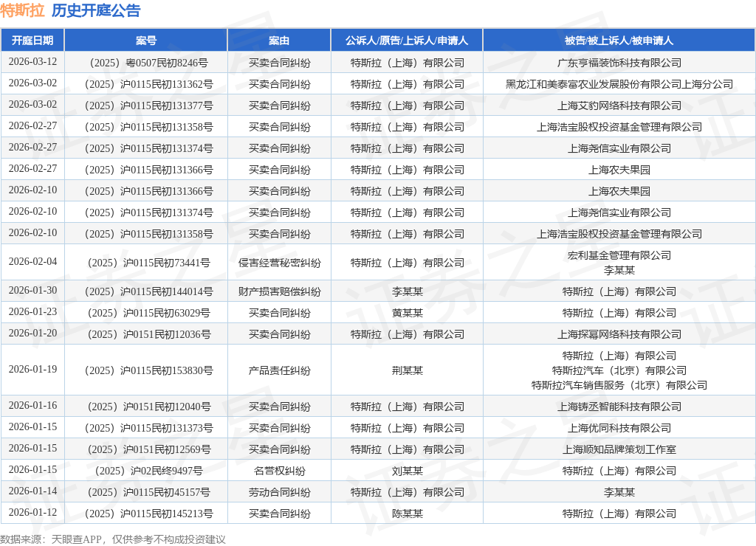Select the 公诉人/原告/上诉人/申请人 header
The image size is (756, 546).
click(407, 41)
